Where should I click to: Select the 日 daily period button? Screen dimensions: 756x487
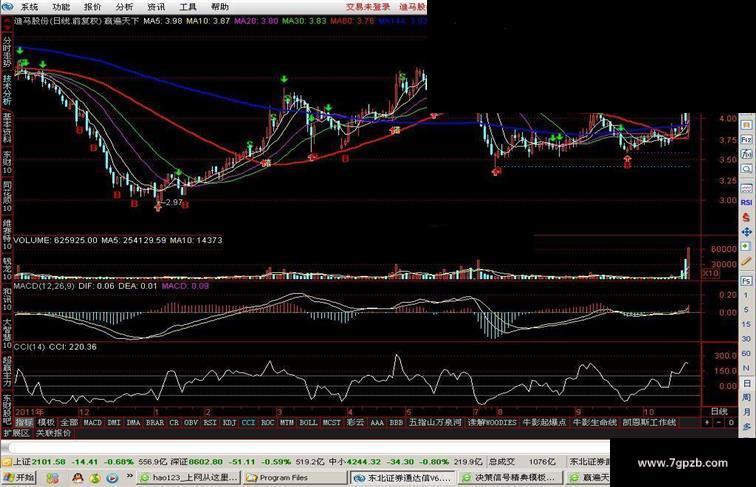746,383
